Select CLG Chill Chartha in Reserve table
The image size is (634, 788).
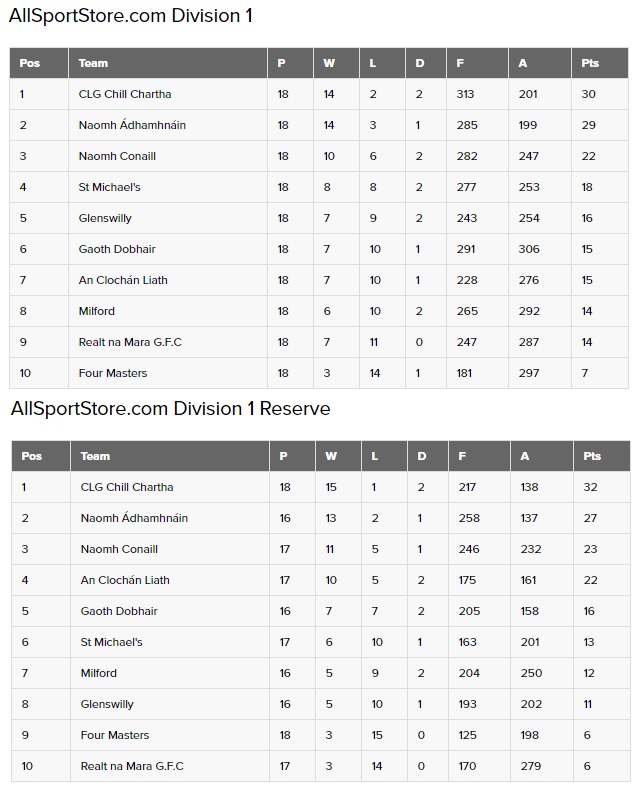click(x=127, y=487)
